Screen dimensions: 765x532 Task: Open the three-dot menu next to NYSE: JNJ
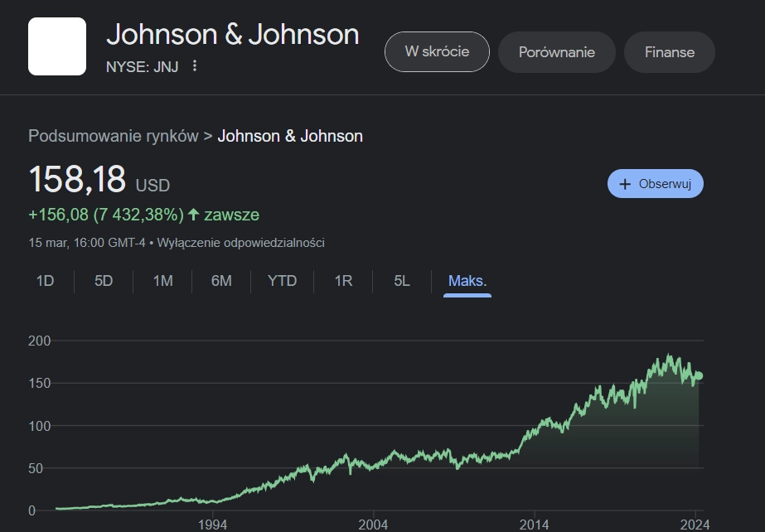[x=195, y=65]
